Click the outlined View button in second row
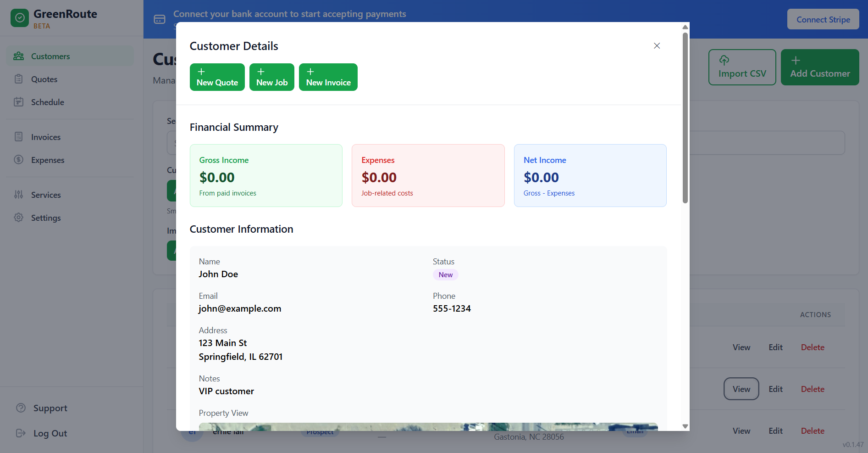 [x=741, y=389]
